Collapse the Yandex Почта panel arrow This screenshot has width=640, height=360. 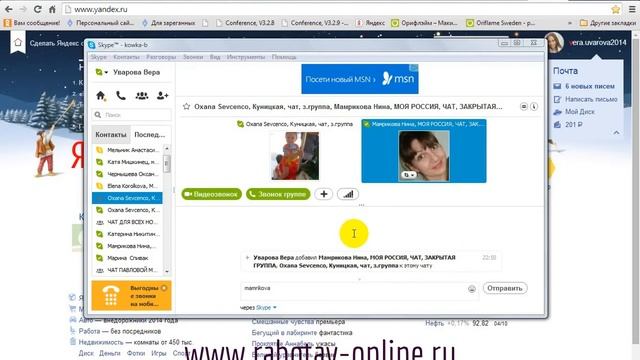tap(616, 132)
